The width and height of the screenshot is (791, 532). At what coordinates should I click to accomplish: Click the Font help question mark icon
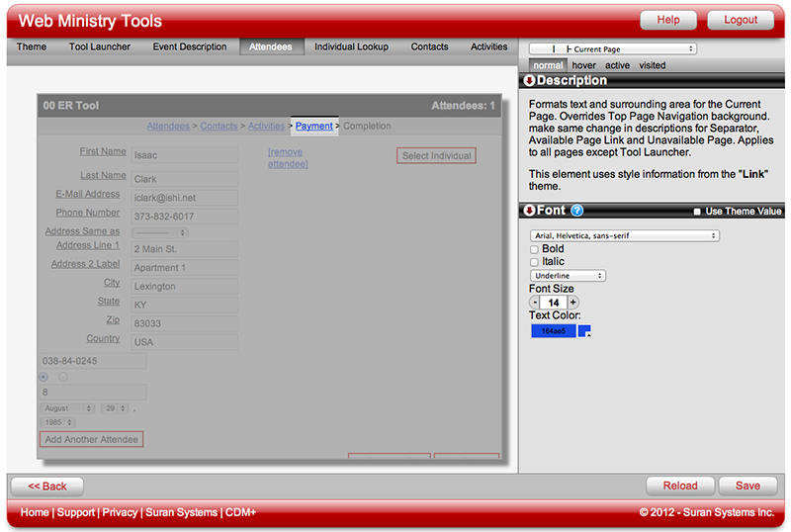point(577,211)
